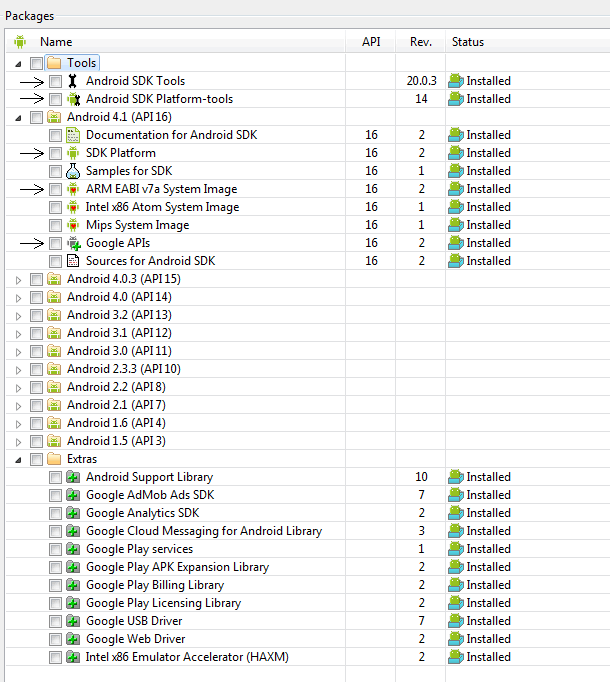Collapse the Extras group
This screenshot has width=610, height=682.
click(x=18, y=460)
